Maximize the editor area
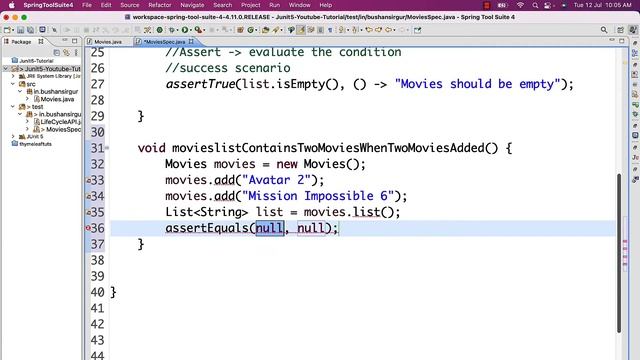This screenshot has height=360, width=640. pos(622,41)
